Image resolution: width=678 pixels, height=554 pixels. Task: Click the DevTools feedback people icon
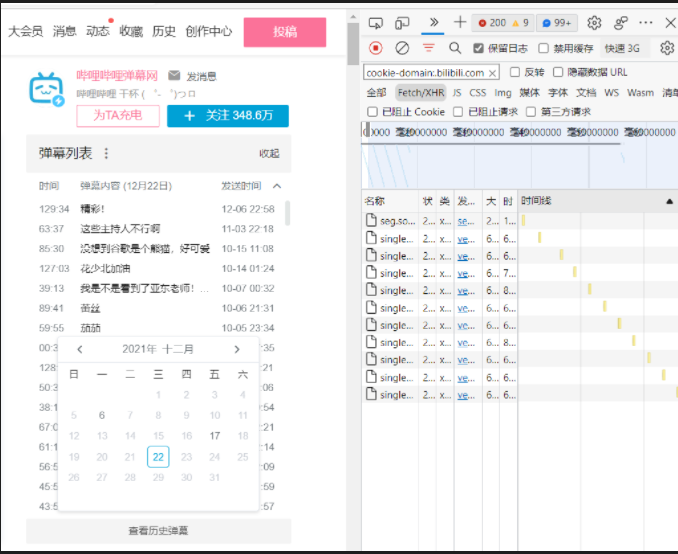click(x=620, y=22)
